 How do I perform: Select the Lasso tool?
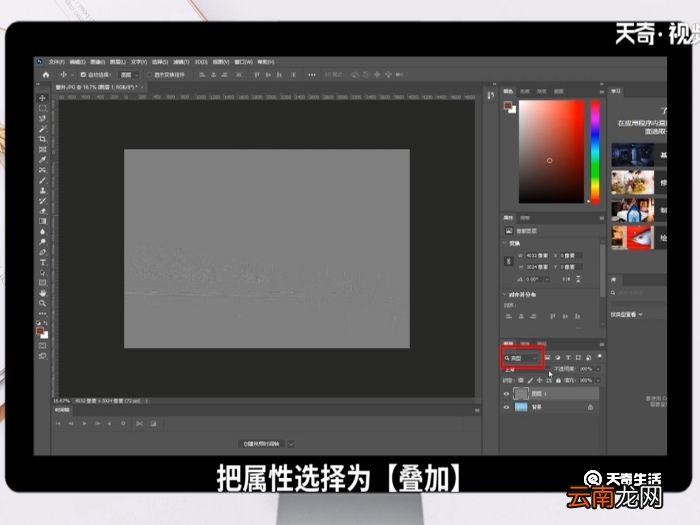pyautogui.click(x=42, y=119)
